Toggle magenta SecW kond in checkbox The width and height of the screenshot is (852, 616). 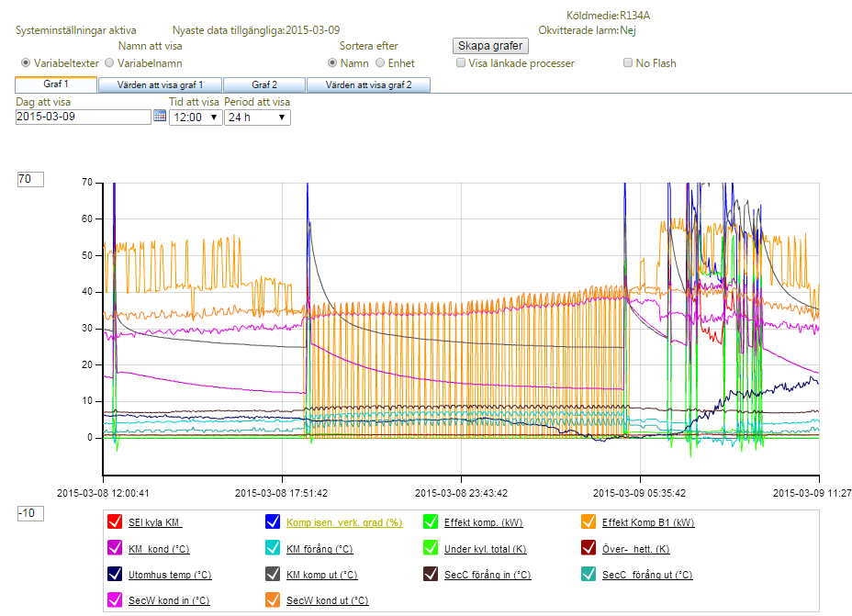(115, 599)
